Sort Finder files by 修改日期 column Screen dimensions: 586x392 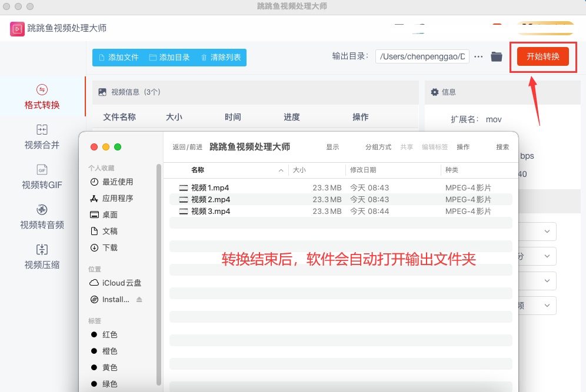[363, 170]
